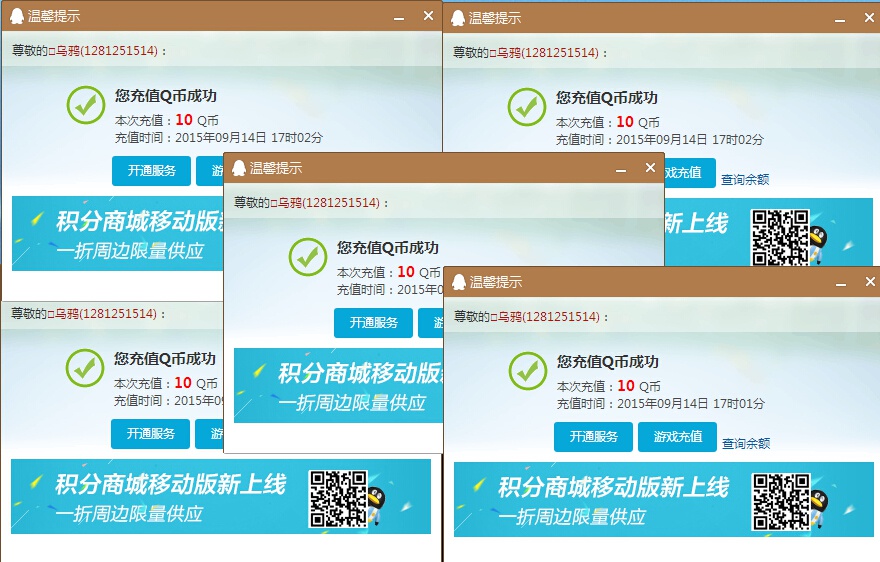Click green checkmark icon in the bottom-left window
Image resolution: width=880 pixels, height=562 pixels.
tap(85, 368)
